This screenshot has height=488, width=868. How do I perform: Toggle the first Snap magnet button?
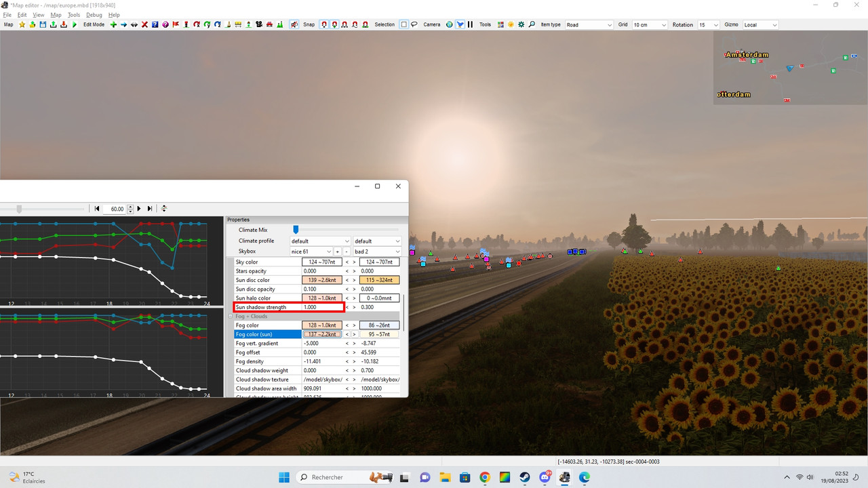tap(324, 24)
